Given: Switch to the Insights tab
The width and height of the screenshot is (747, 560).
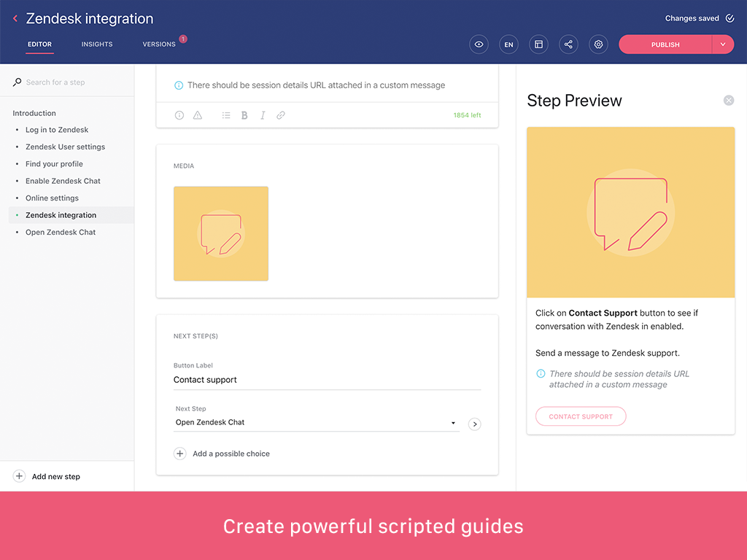Looking at the screenshot, I should tap(97, 44).
